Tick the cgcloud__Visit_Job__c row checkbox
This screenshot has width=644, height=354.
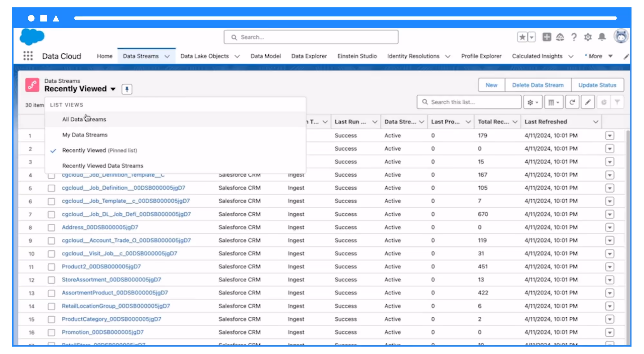[51, 254]
